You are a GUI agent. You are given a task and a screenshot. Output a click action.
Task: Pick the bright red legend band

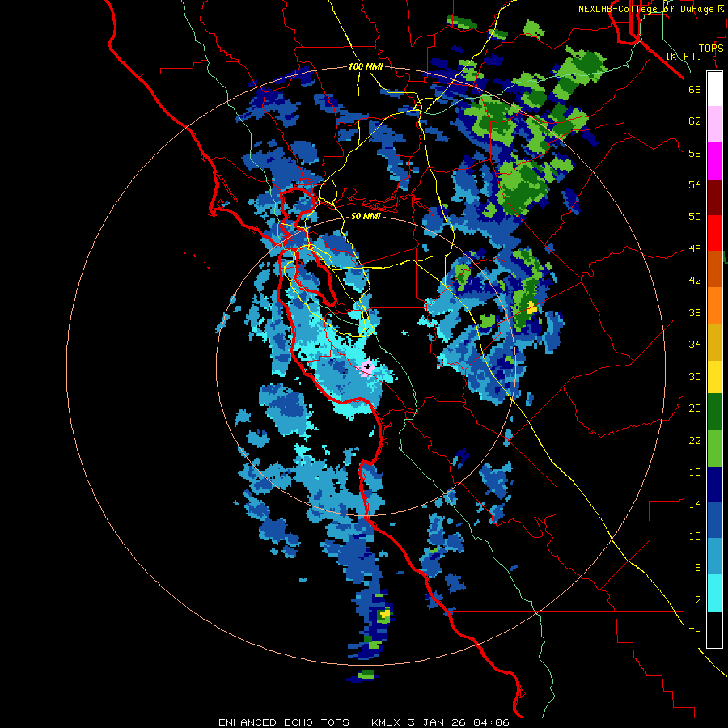[714, 233]
